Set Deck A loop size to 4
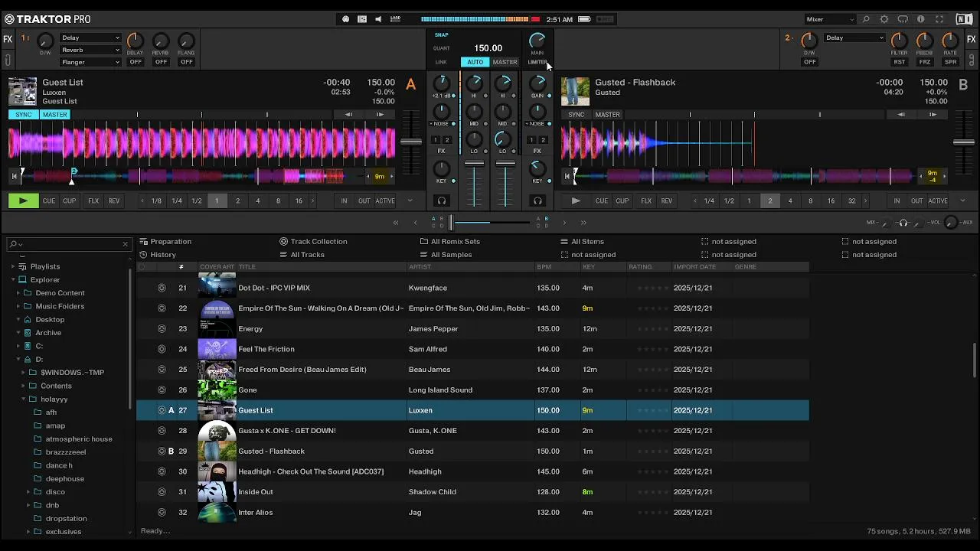This screenshot has width=980, height=551. (258, 201)
